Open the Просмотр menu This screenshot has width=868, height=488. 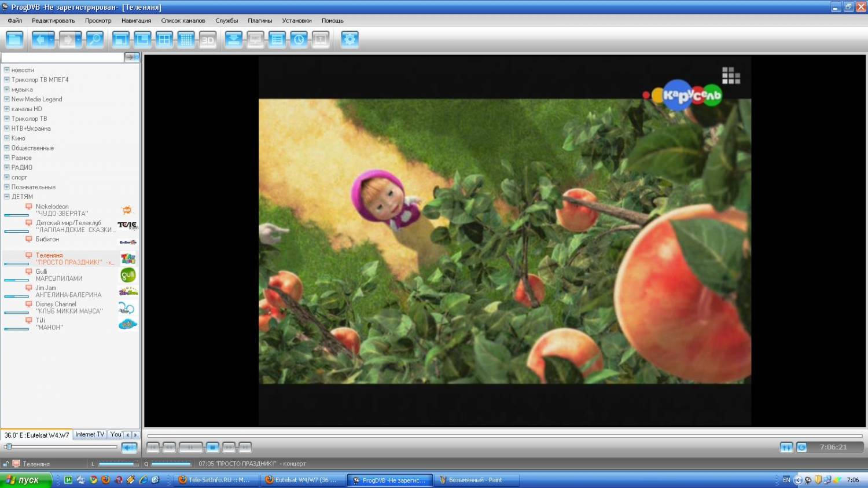[98, 21]
